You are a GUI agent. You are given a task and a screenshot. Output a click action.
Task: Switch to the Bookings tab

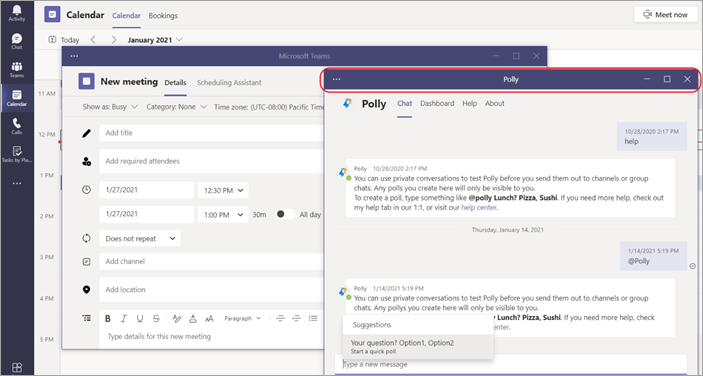coord(163,16)
